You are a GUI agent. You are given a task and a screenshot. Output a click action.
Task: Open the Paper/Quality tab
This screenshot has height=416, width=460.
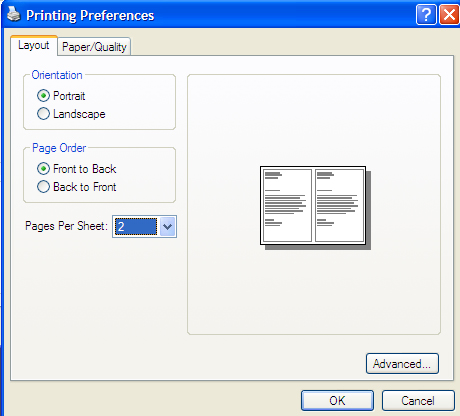point(94,47)
